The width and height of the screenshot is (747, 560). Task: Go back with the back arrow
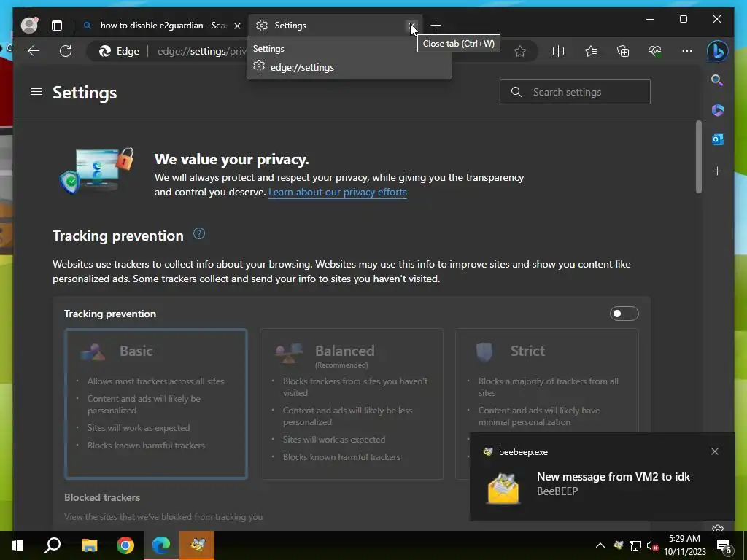pos(34,51)
